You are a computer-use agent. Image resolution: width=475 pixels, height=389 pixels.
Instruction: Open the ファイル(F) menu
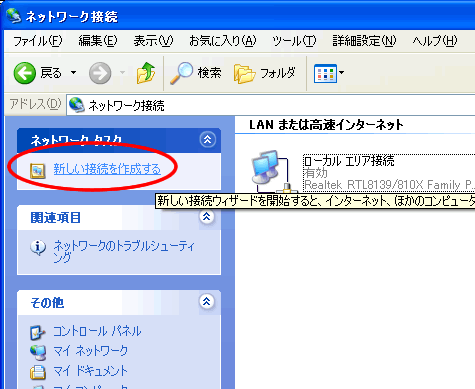coord(38,41)
